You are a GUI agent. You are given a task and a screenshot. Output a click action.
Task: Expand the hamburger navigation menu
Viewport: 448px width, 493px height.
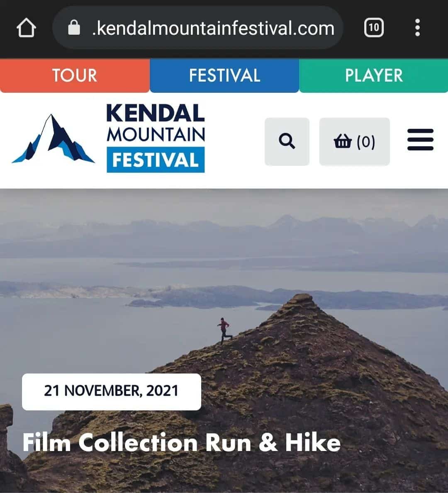click(x=420, y=140)
